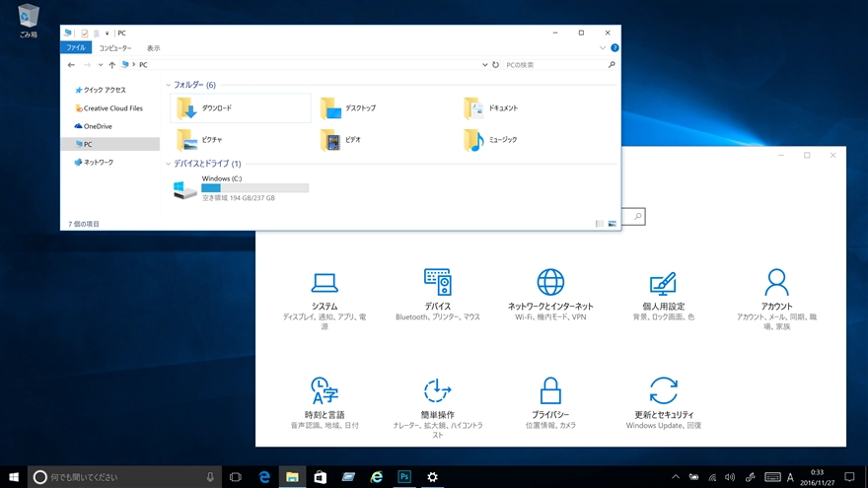Switch to the コンピューター ribbon tab
Image resolution: width=868 pixels, height=488 pixels.
click(x=114, y=47)
